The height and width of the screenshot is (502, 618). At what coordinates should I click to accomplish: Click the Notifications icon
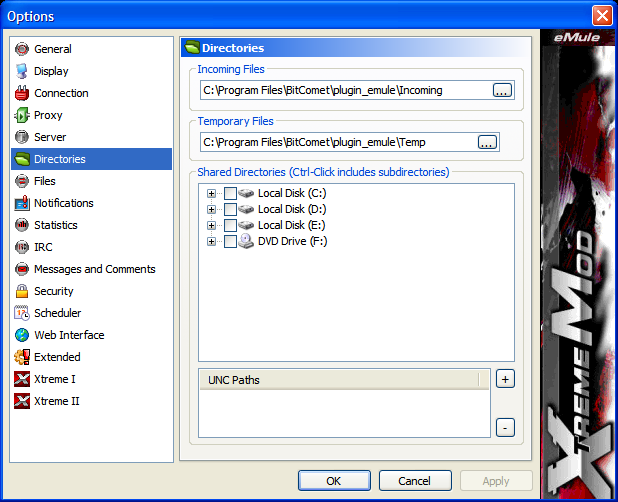[x=22, y=203]
